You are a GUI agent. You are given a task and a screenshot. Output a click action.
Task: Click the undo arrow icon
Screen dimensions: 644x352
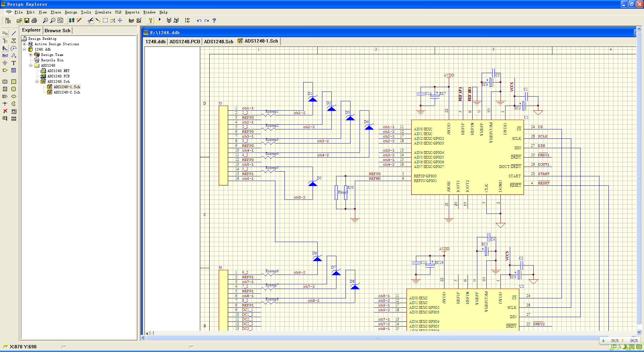(x=199, y=20)
